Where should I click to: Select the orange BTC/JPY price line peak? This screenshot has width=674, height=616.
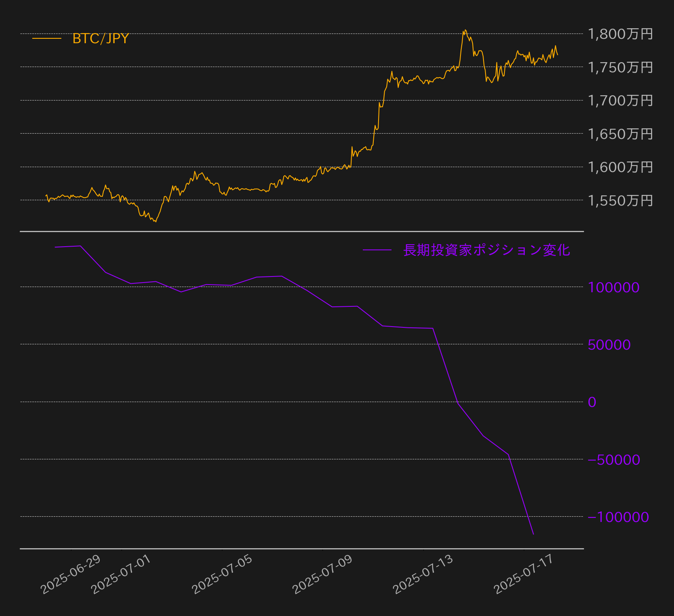(465, 30)
